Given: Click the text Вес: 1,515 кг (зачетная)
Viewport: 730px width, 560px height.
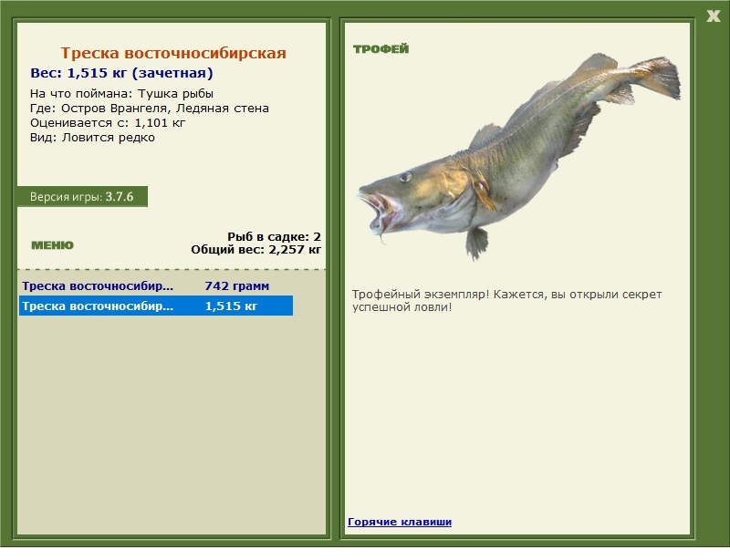Looking at the screenshot, I should 121,73.
